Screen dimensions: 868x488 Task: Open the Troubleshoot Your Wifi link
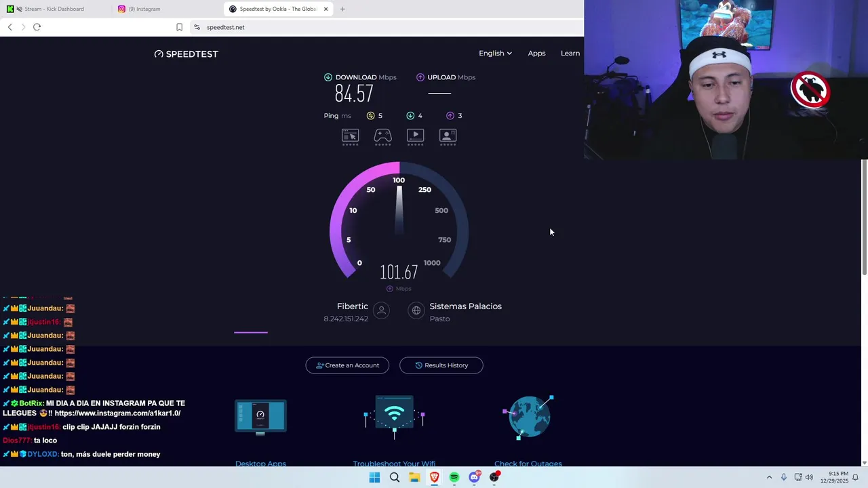394,464
